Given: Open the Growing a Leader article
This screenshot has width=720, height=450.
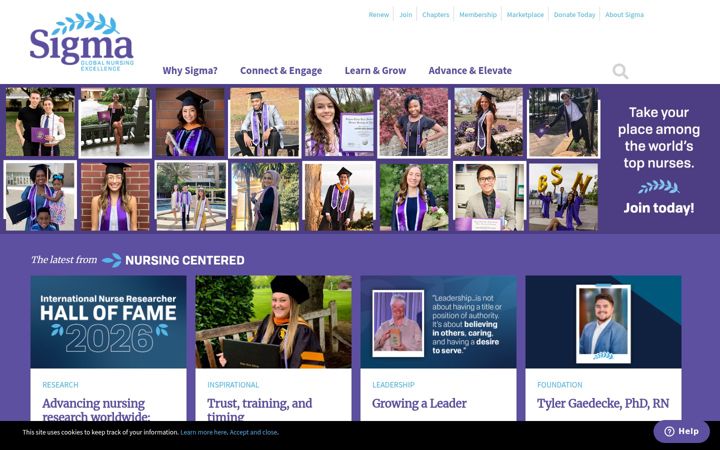Looking at the screenshot, I should (x=419, y=404).
